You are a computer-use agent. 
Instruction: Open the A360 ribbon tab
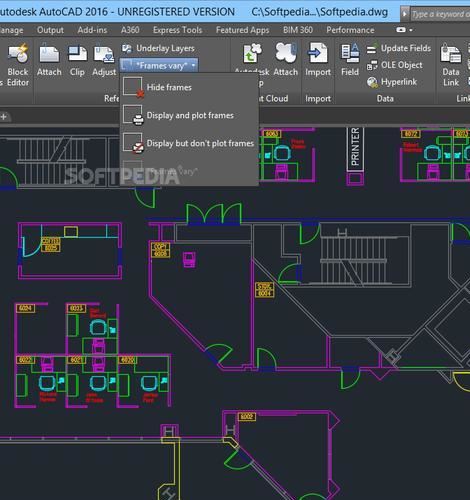click(130, 30)
